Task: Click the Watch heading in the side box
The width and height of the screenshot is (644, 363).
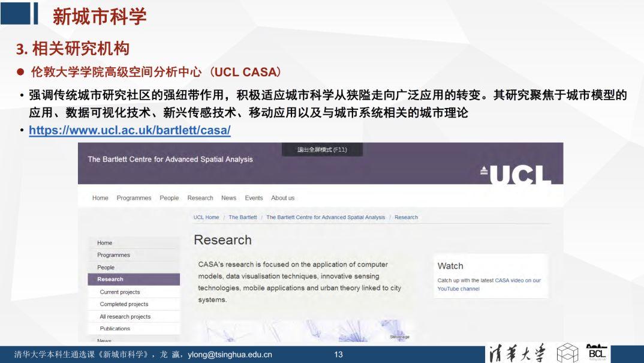Action: click(450, 266)
